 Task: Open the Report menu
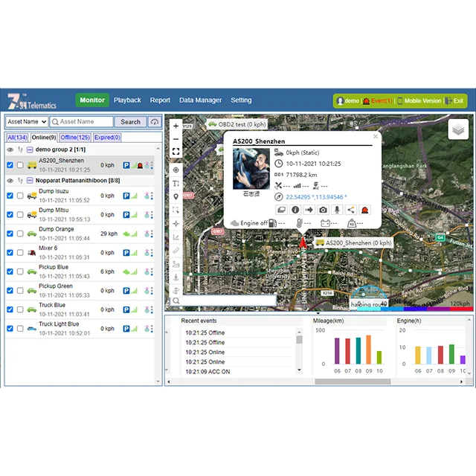coord(160,100)
